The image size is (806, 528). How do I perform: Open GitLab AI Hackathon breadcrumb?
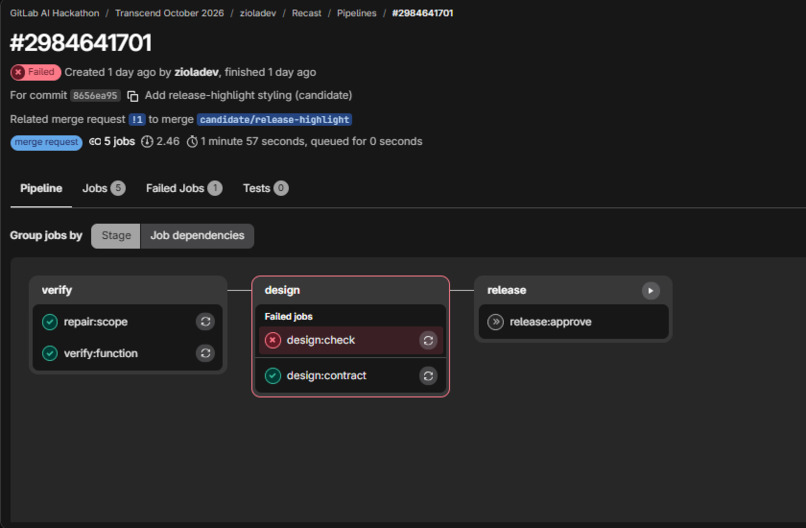[54, 13]
